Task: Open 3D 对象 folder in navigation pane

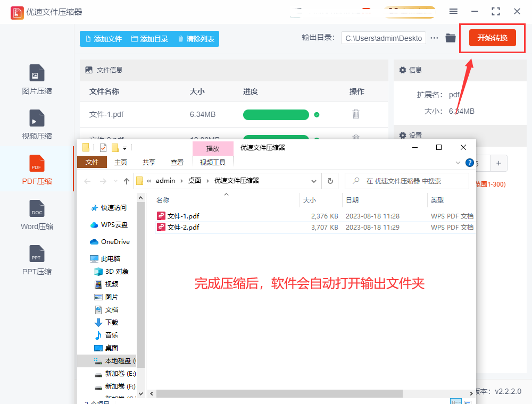Action: coord(112,272)
